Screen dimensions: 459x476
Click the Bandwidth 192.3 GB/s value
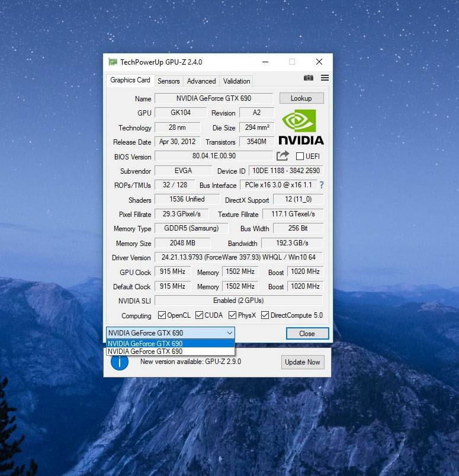[292, 243]
